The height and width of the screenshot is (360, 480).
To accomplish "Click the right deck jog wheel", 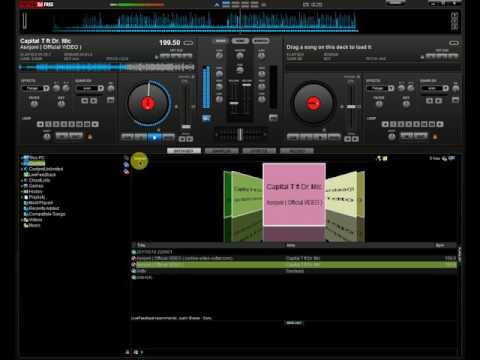I will (x=313, y=103).
